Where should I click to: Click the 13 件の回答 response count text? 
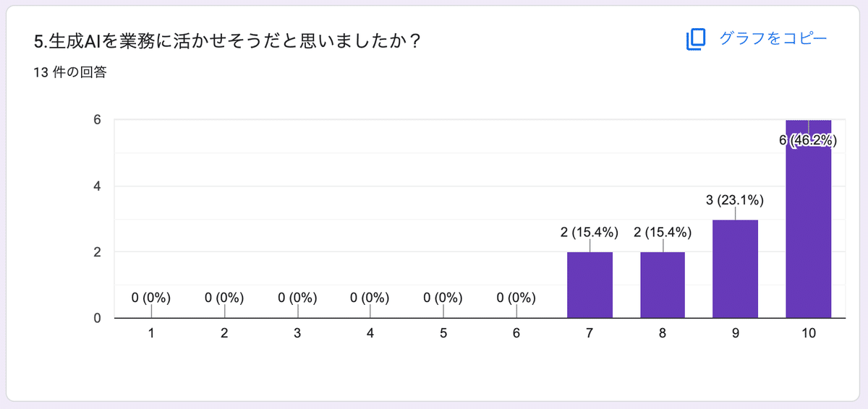click(x=70, y=72)
